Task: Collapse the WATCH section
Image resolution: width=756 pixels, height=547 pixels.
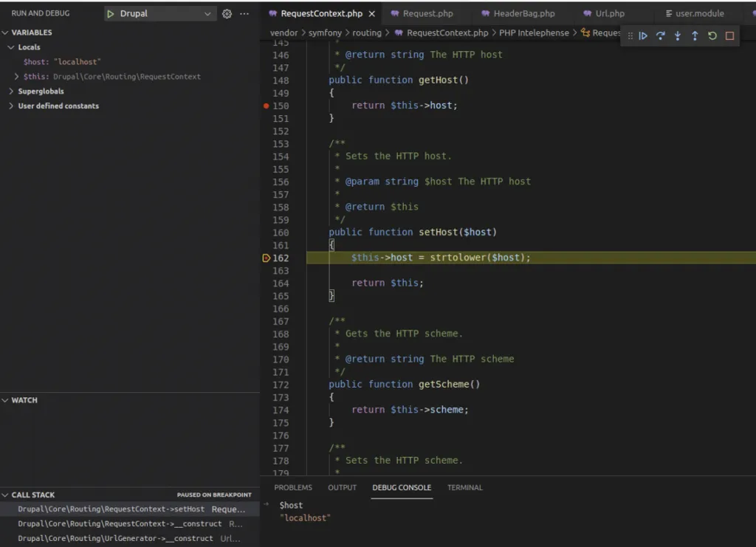Action: [5, 400]
